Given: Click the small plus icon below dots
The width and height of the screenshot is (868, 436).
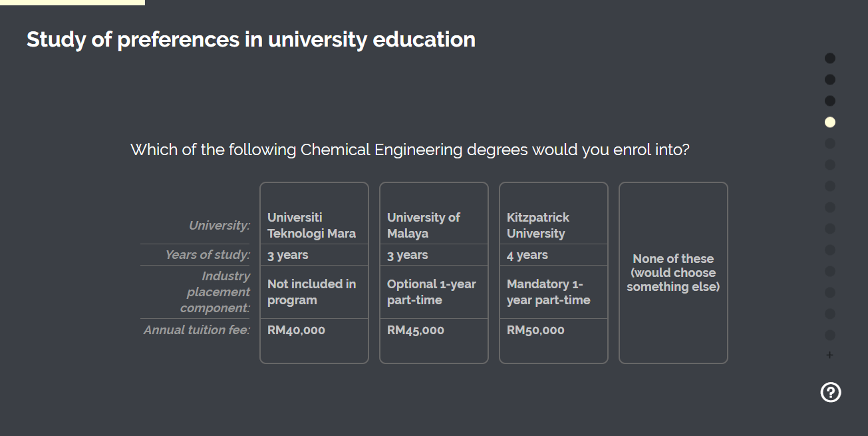Looking at the screenshot, I should [x=829, y=355].
